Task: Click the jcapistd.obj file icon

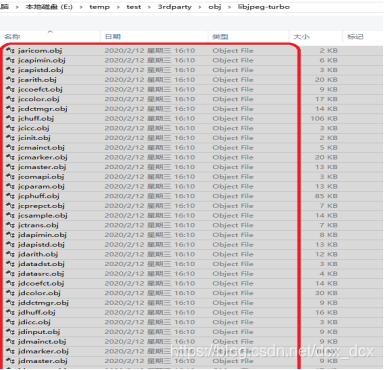Action: (x=10, y=70)
